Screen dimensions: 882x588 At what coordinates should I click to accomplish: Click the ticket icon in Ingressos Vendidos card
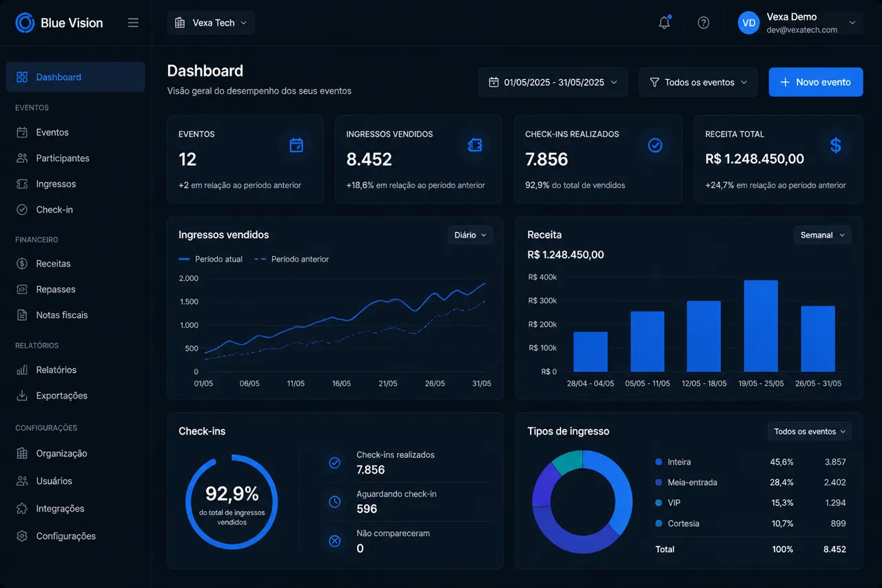(475, 145)
